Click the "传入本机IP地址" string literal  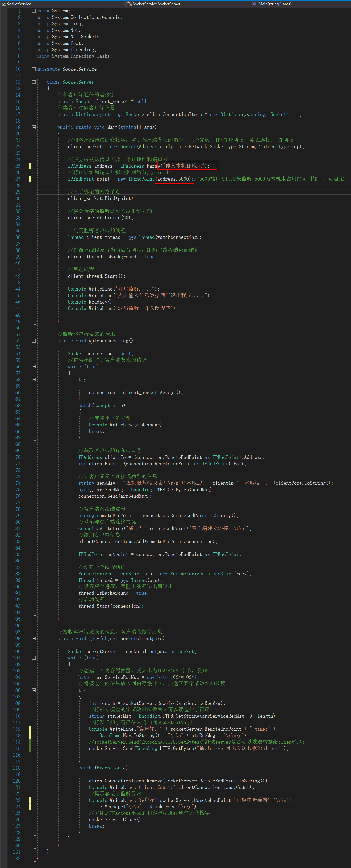click(x=183, y=166)
